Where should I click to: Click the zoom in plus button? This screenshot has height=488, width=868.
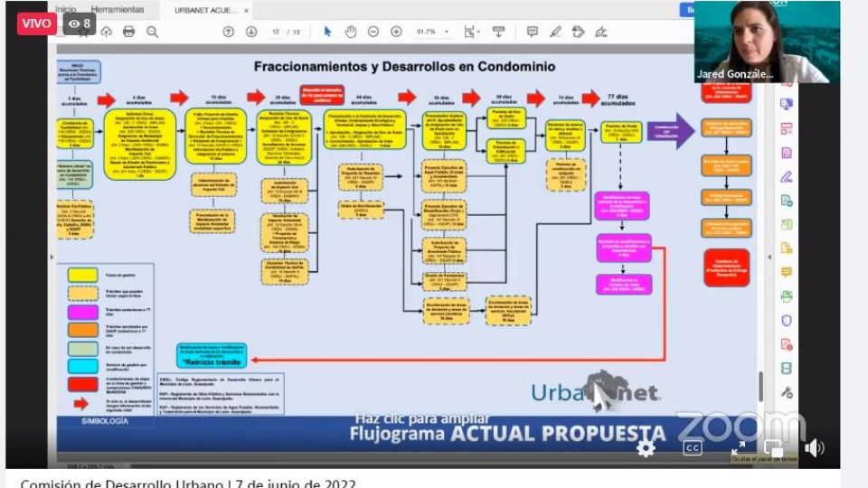click(396, 32)
